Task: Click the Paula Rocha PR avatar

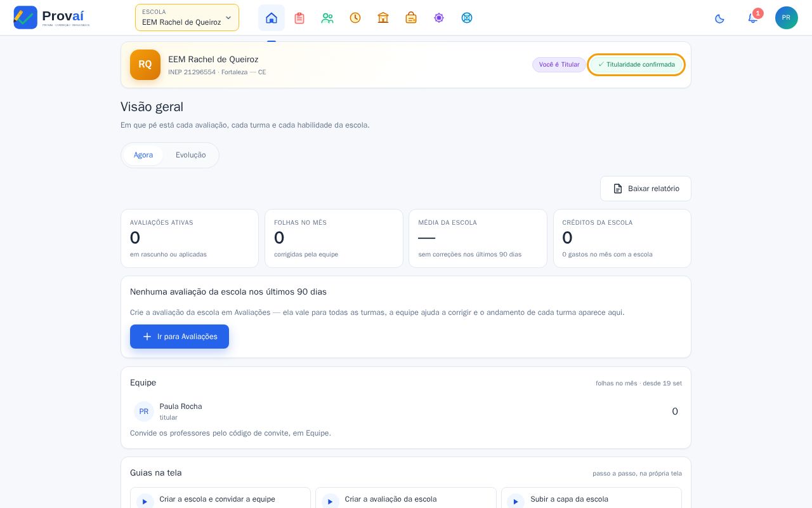Action: (x=144, y=411)
